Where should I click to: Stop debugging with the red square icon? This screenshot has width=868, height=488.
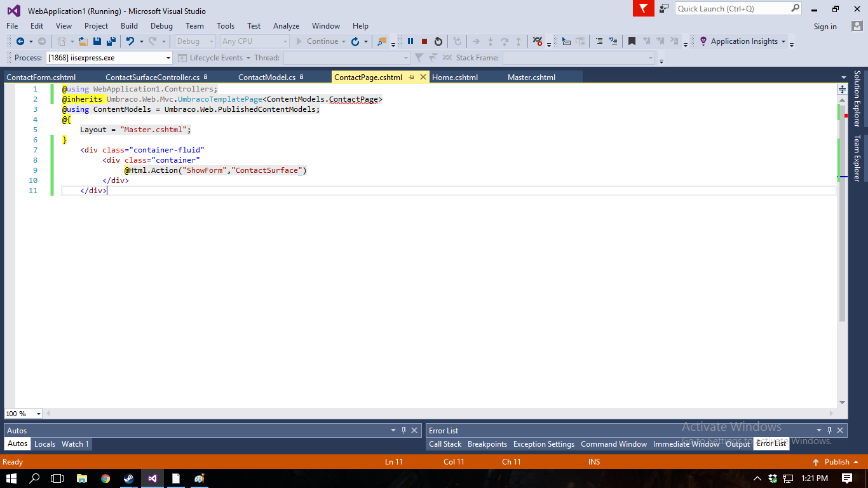click(424, 41)
